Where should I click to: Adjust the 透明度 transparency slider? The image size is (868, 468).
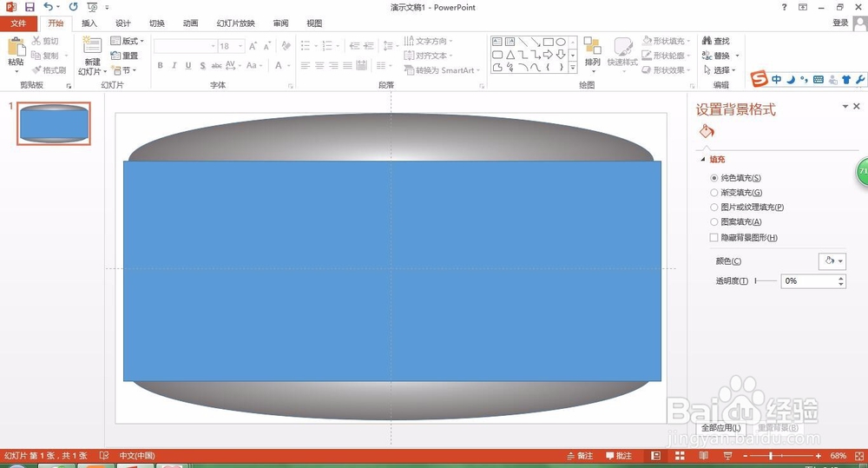[766, 281]
